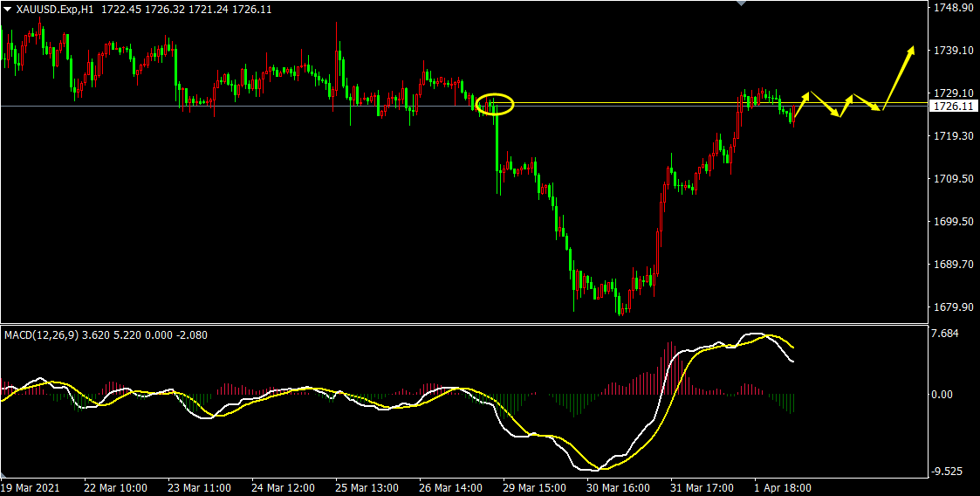
Task: Click the 1739.10 price scale label
Action: [x=952, y=51]
